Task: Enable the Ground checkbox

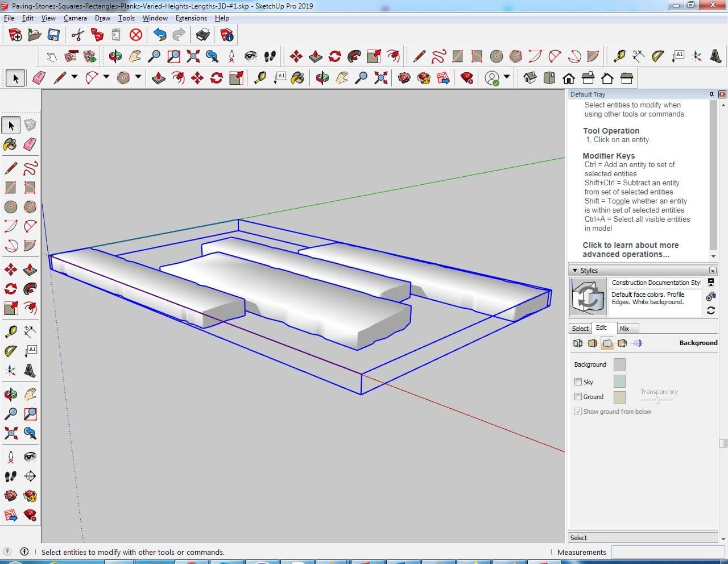Action: click(x=578, y=397)
